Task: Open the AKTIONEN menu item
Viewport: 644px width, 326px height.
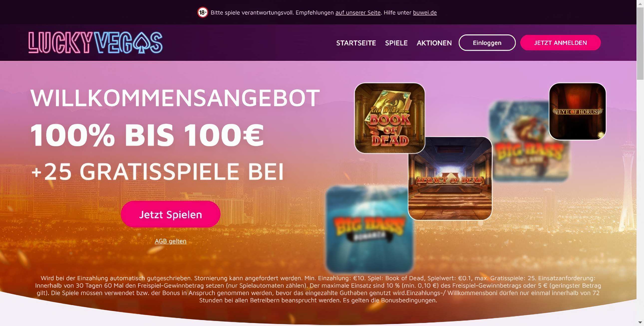Action: [x=434, y=43]
